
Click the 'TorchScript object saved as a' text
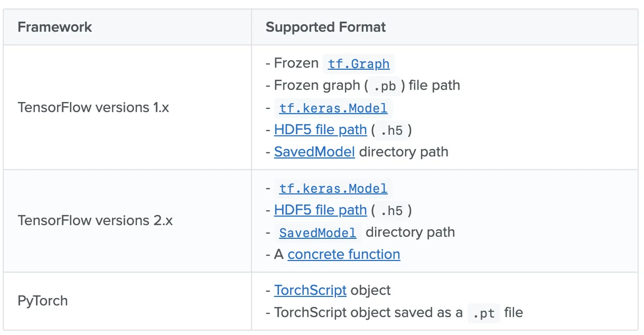pyautogui.click(x=368, y=312)
